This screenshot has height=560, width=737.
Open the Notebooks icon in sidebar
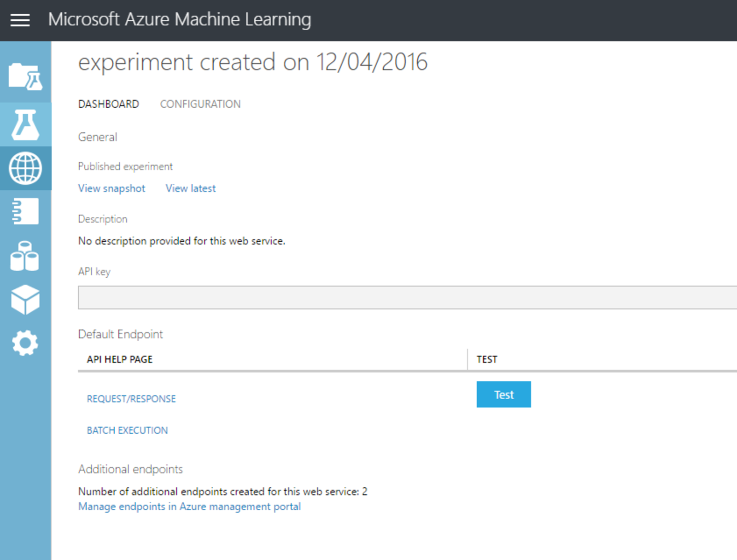click(25, 211)
